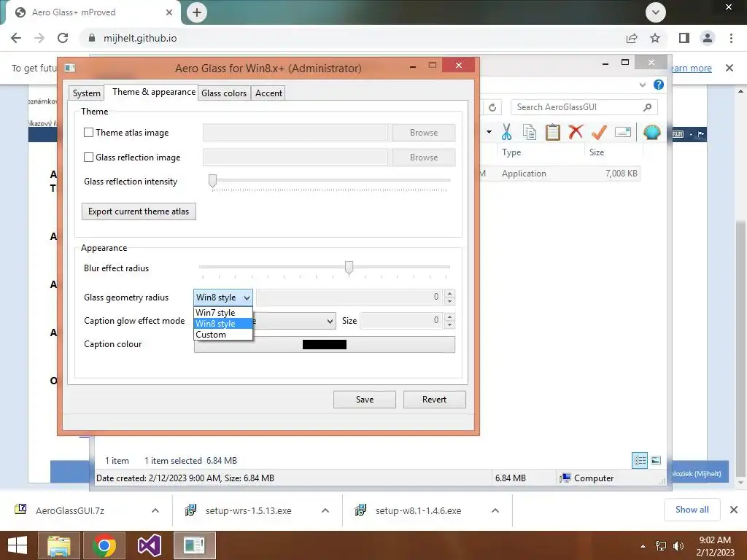Click the Aero Glass app icon on the taskbar

(194, 545)
